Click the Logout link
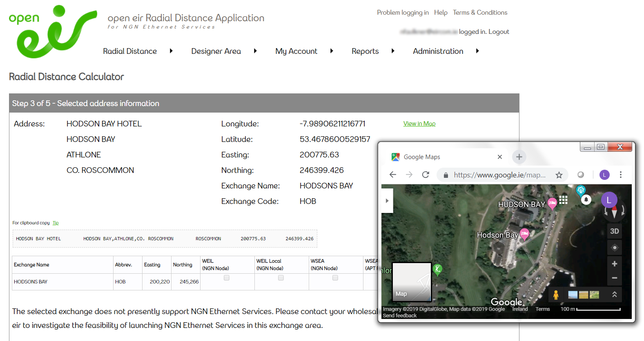 point(499,32)
